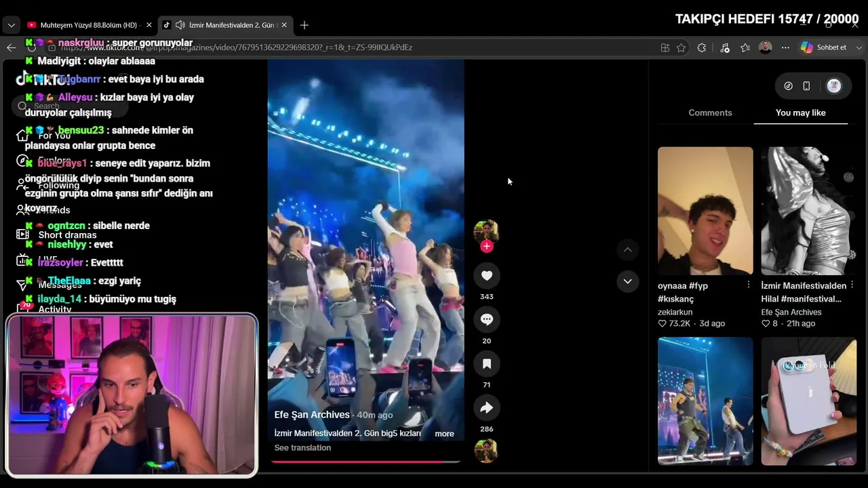
Task: Open the tab search dropdown
Action: pyautogui.click(x=11, y=25)
